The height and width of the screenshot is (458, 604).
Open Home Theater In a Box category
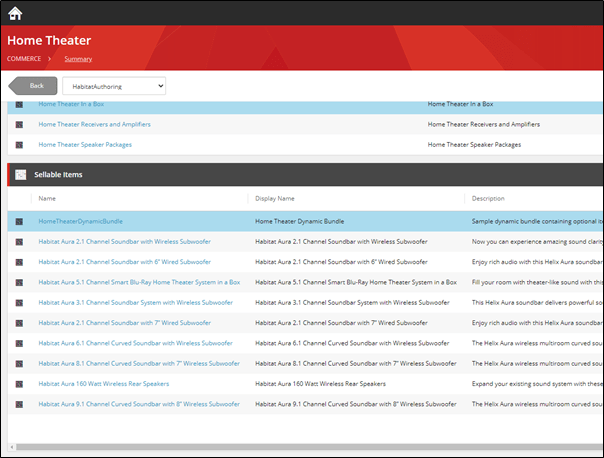pyautogui.click(x=71, y=104)
